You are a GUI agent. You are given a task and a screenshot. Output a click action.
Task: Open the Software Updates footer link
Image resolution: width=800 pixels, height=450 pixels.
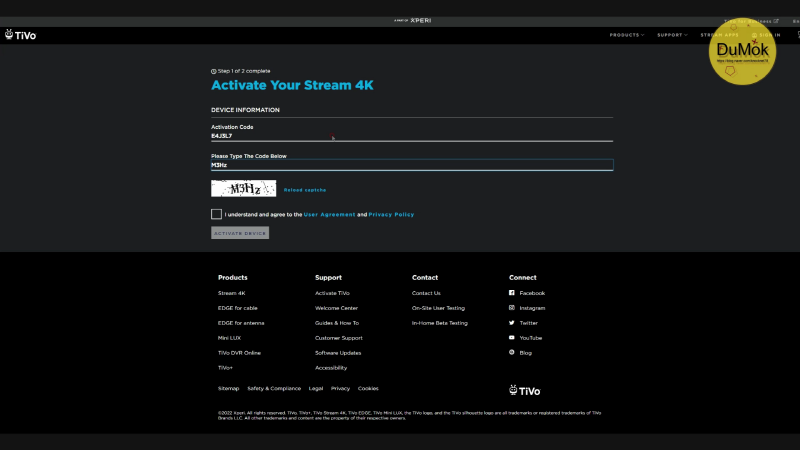(338, 353)
